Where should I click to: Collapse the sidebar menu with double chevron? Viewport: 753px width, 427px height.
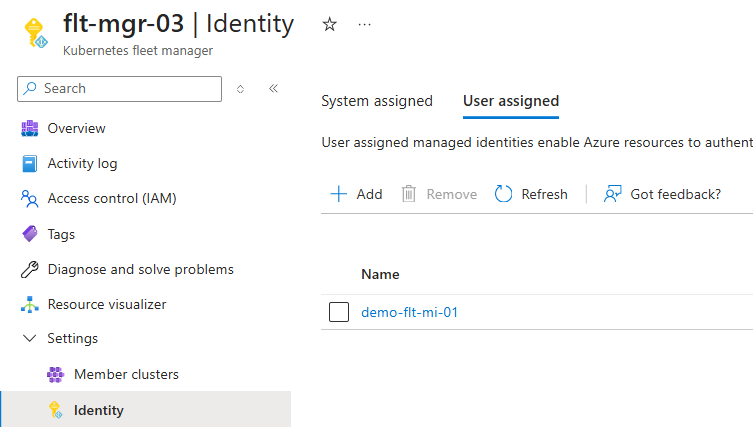pos(273,89)
